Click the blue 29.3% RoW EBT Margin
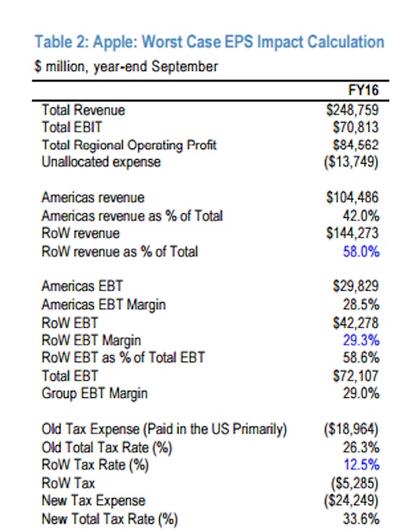 pyautogui.click(x=361, y=340)
